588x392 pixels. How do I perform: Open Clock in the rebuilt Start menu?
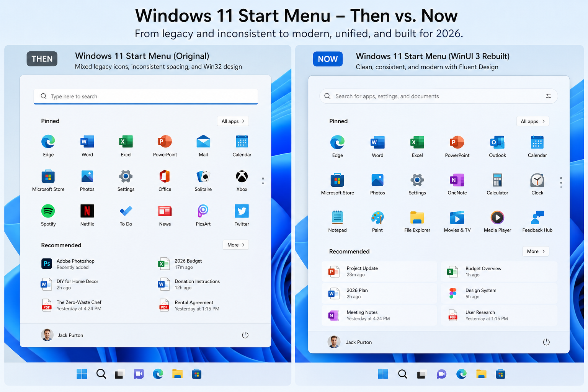pos(537,184)
